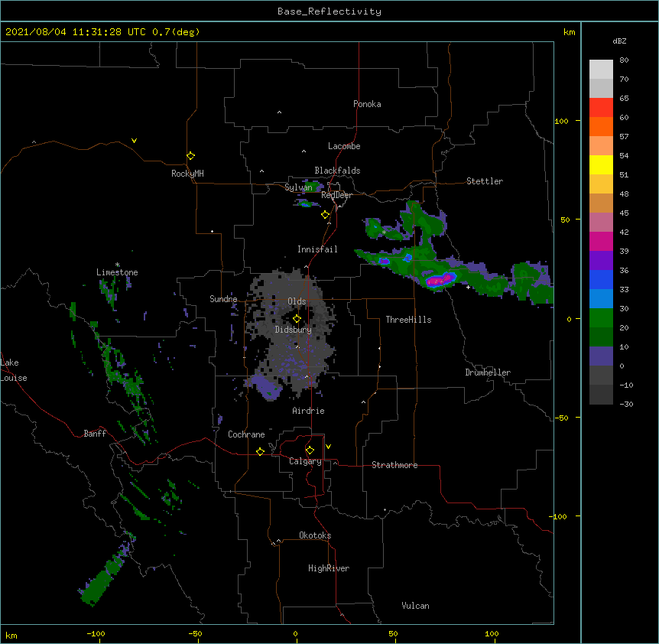Select the Didsbury label
Image resolution: width=659 pixels, height=644 pixels.
pos(294,330)
